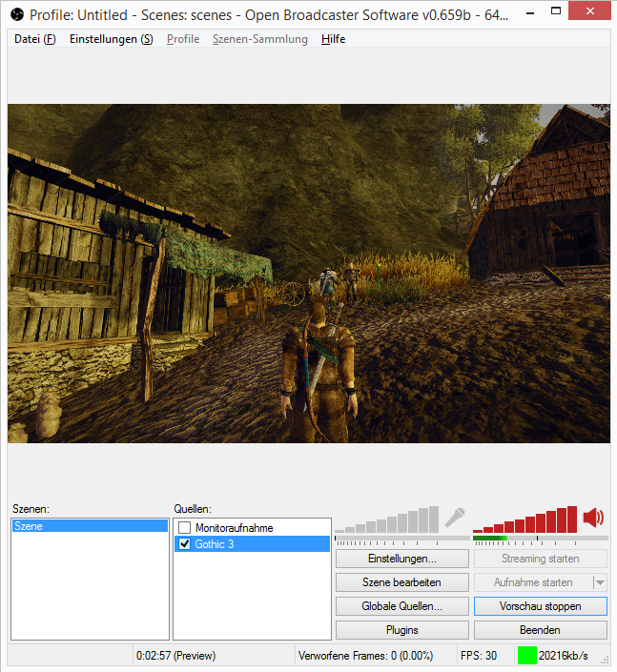The image size is (617, 672).
Task: Click Aufnahme starten button
Action: click(533, 582)
